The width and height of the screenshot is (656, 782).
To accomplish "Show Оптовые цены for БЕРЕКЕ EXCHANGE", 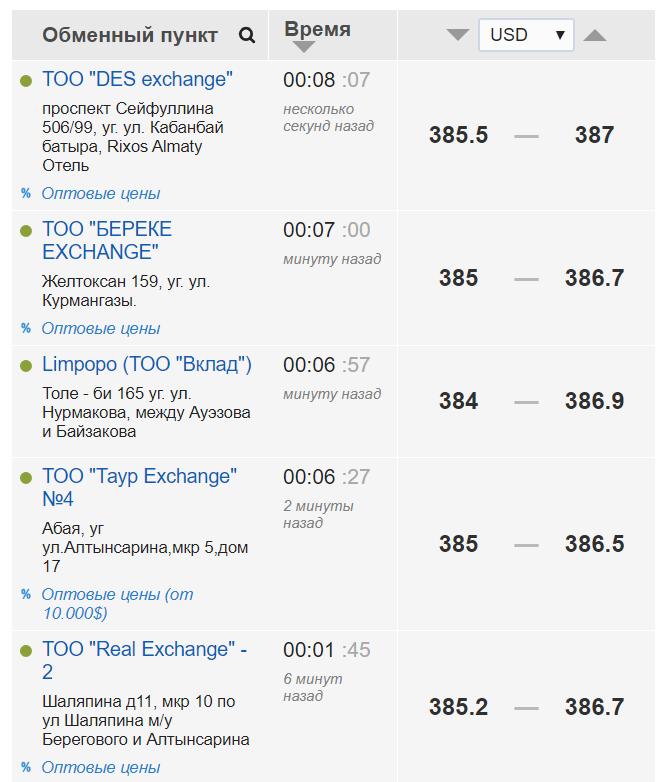I will [100, 328].
